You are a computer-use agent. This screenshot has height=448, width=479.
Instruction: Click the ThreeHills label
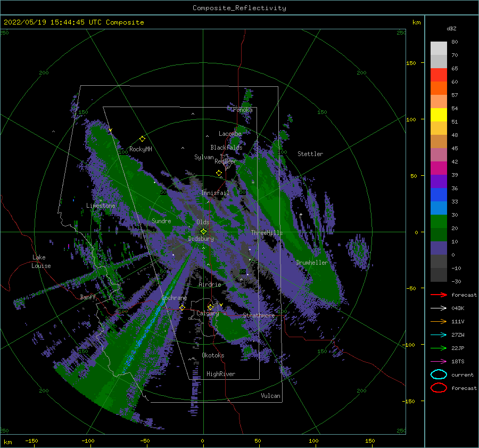click(x=267, y=233)
